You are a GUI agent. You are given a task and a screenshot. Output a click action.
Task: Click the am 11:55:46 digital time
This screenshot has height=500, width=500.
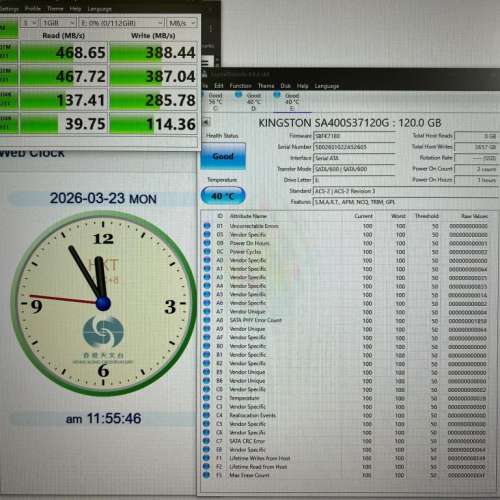(x=104, y=418)
